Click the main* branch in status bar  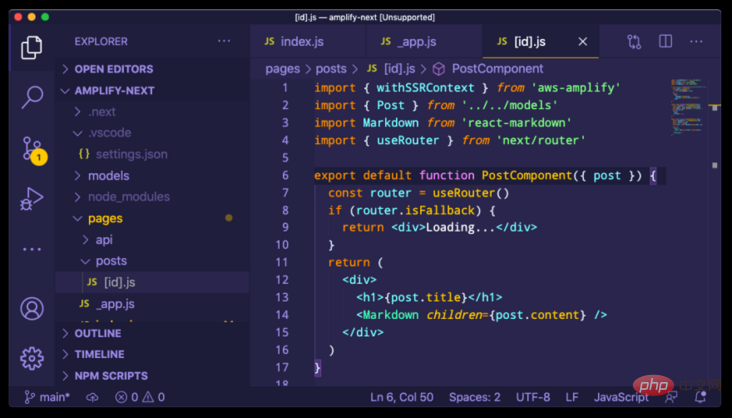click(x=47, y=397)
